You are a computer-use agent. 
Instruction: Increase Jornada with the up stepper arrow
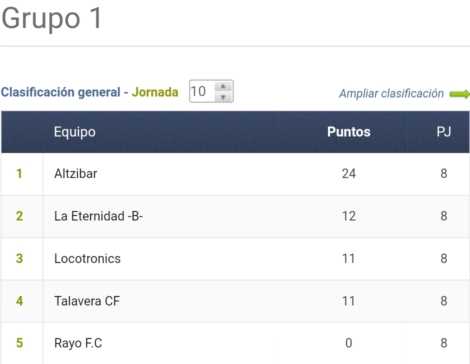tap(223, 86)
